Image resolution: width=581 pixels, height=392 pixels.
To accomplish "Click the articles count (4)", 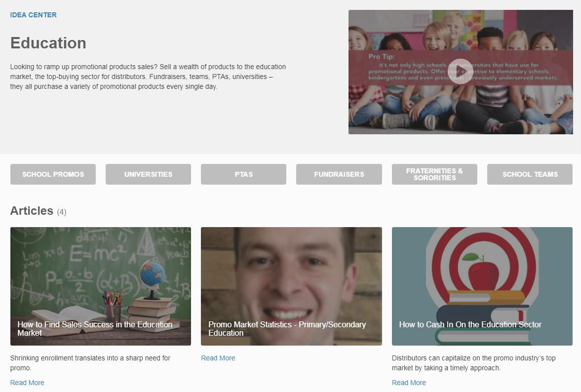I will (x=62, y=212).
